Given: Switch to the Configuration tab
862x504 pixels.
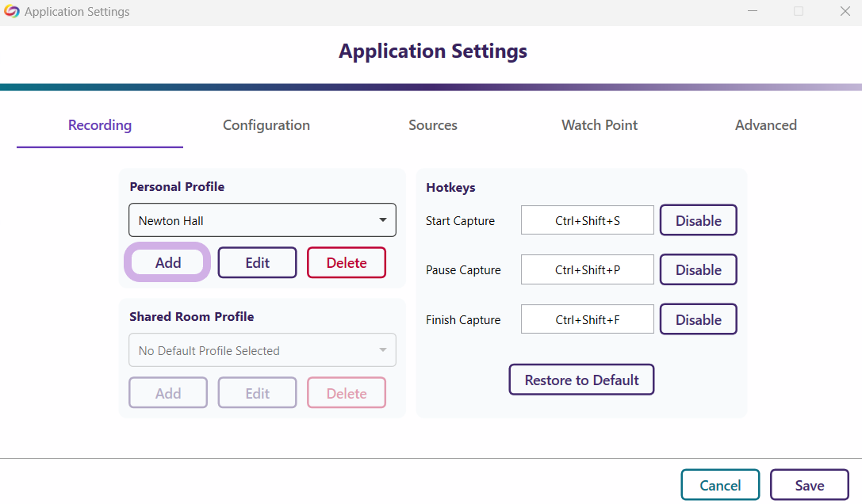Looking at the screenshot, I should click(x=266, y=125).
